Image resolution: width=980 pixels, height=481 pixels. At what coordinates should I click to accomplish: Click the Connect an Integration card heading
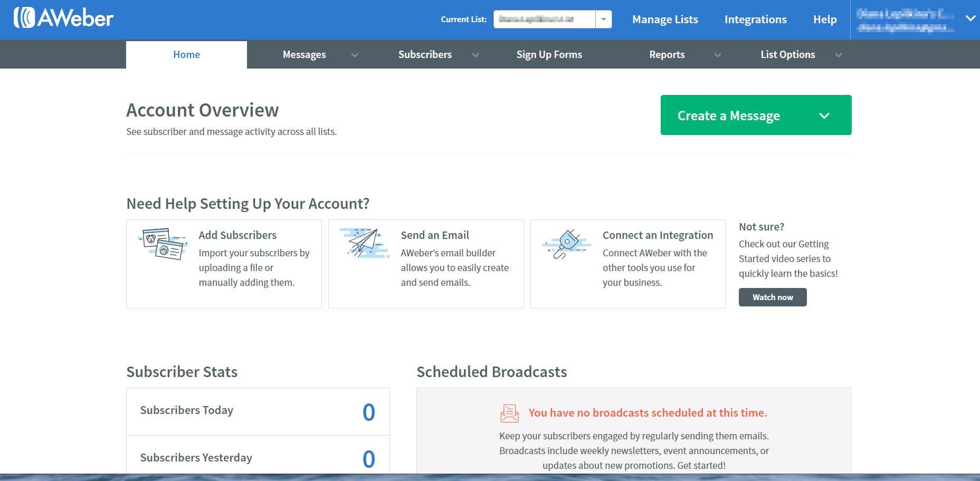pos(658,235)
